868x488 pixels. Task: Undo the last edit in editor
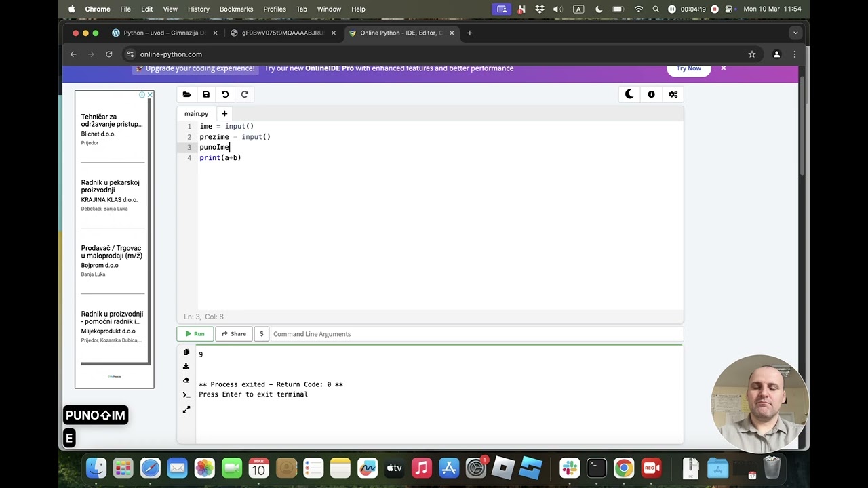click(x=225, y=94)
